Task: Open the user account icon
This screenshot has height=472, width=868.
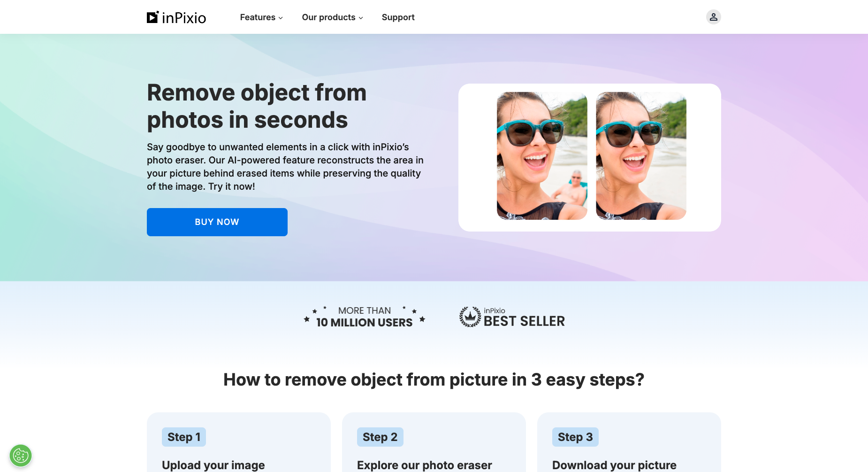Action: tap(713, 17)
